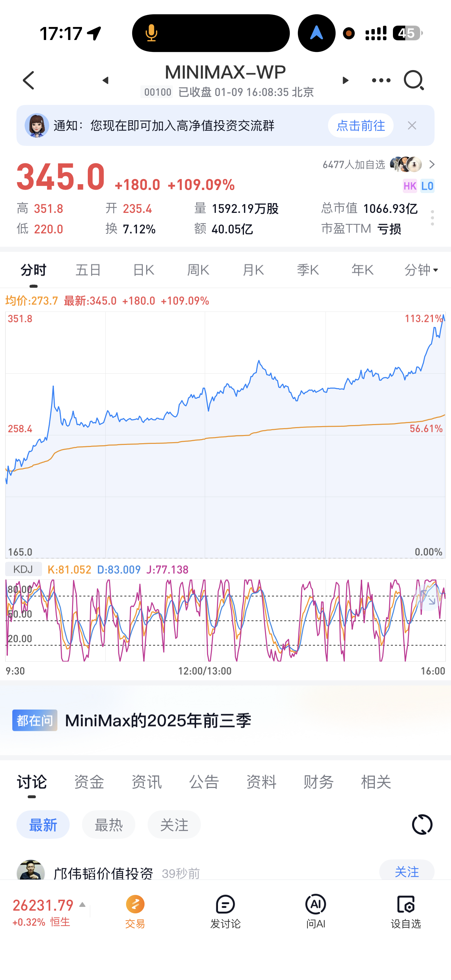Viewport: 451px width, 980px height.
Task: Open the search magnifier icon
Action: 413,80
